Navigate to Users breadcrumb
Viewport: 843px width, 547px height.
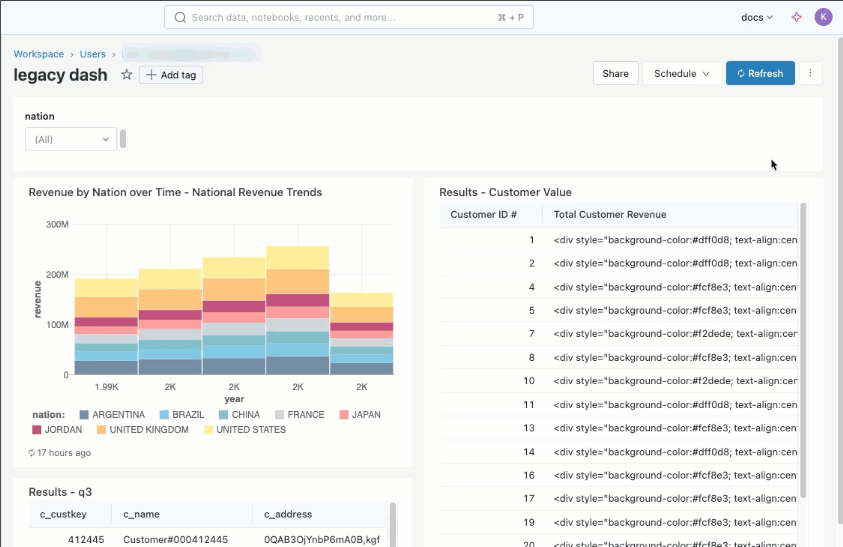93,54
